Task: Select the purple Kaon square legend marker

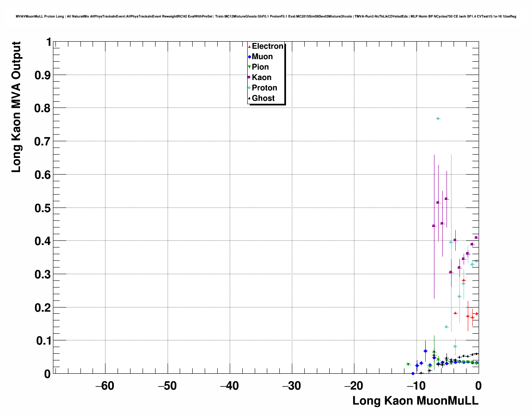Action: pyautogui.click(x=249, y=77)
